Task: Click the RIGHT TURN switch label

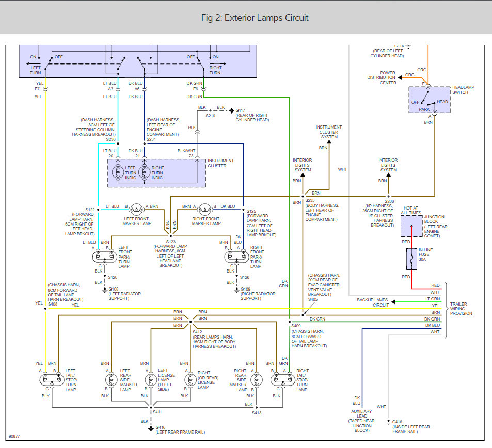Action: coord(215,70)
